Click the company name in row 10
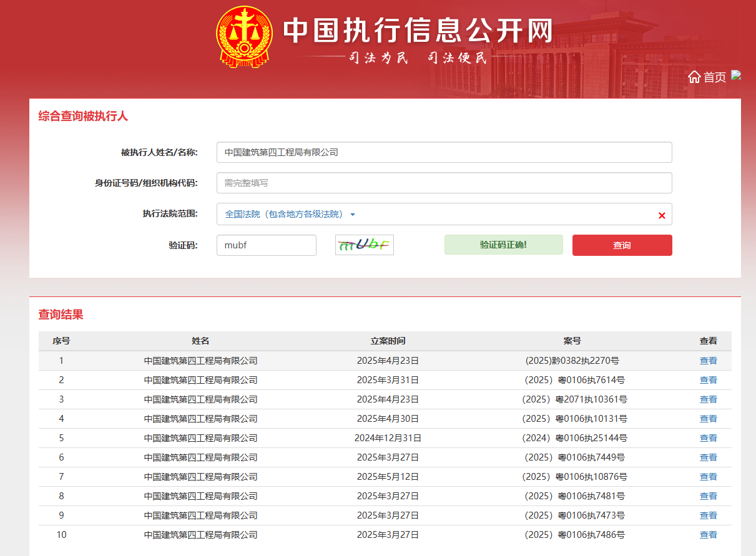 200,535
